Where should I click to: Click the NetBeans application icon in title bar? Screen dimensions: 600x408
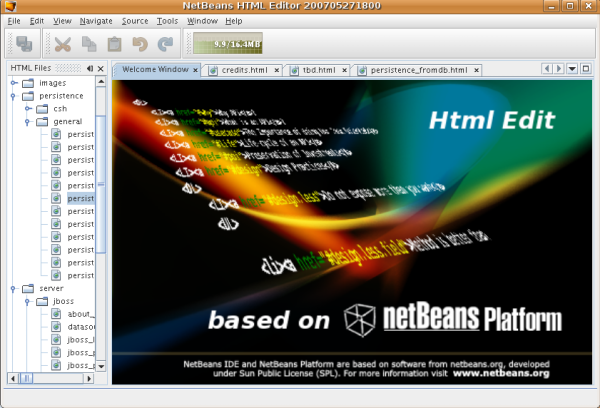10,6
